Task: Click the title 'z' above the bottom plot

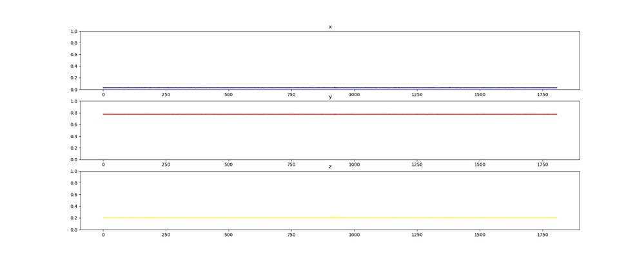Action: [330, 167]
